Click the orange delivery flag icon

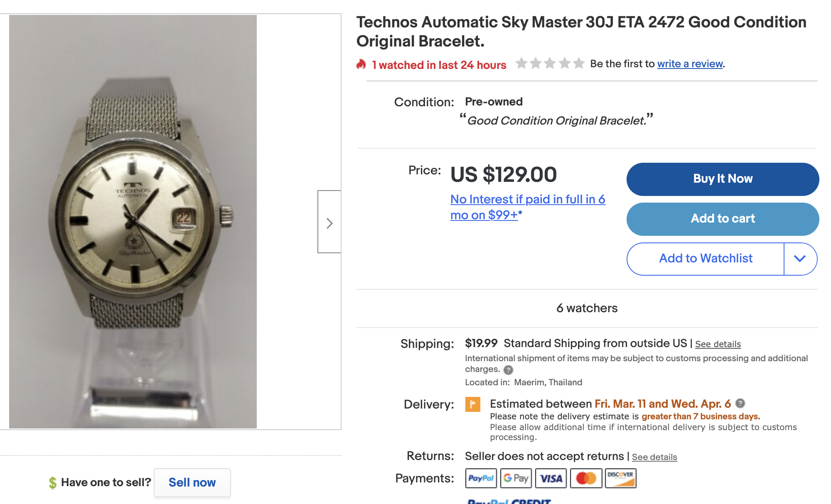(x=472, y=404)
